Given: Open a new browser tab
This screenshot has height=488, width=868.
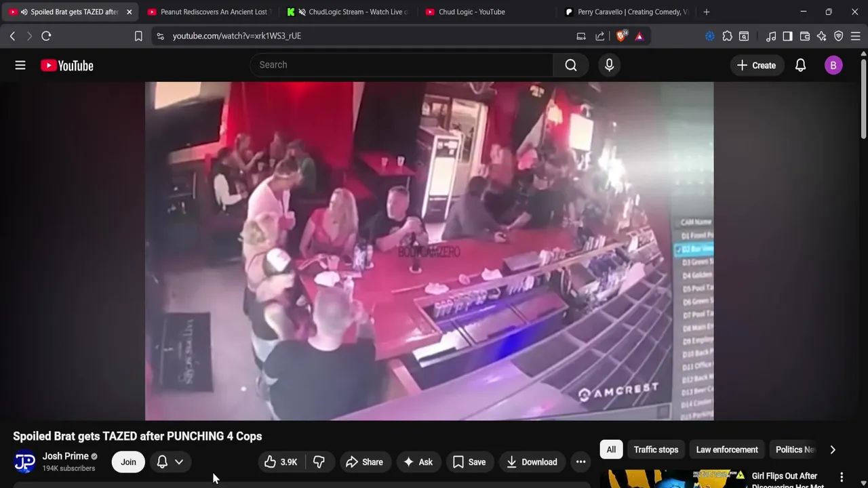Looking at the screenshot, I should (707, 12).
